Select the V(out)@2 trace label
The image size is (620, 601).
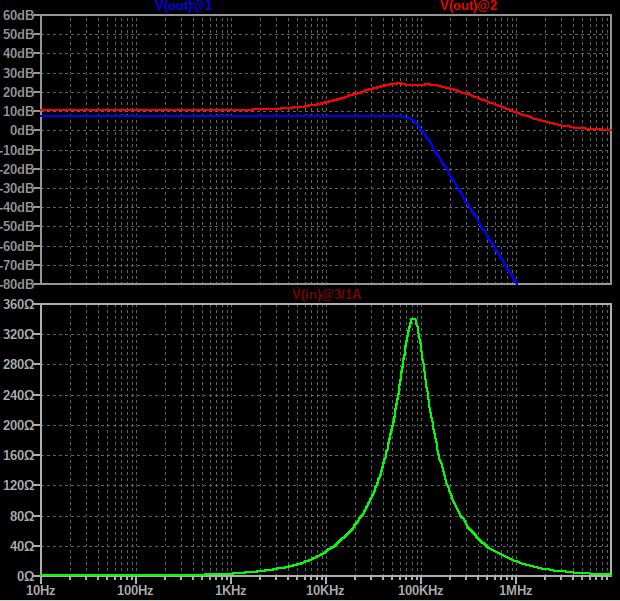point(469,6)
